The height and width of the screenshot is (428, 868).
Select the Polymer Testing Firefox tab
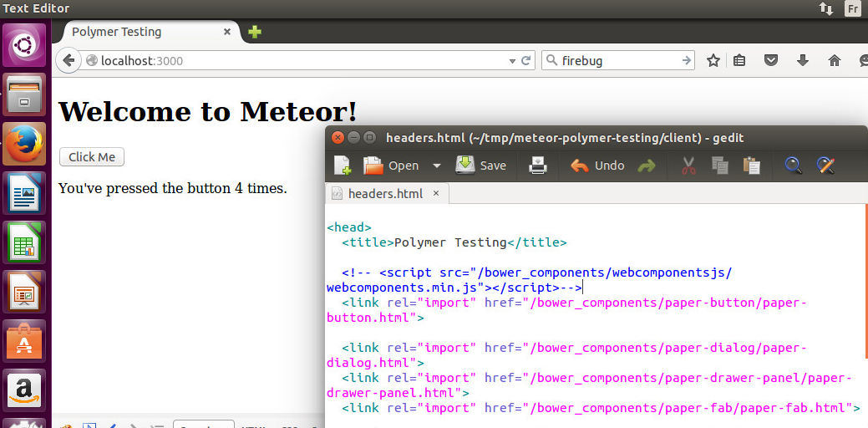(150, 32)
